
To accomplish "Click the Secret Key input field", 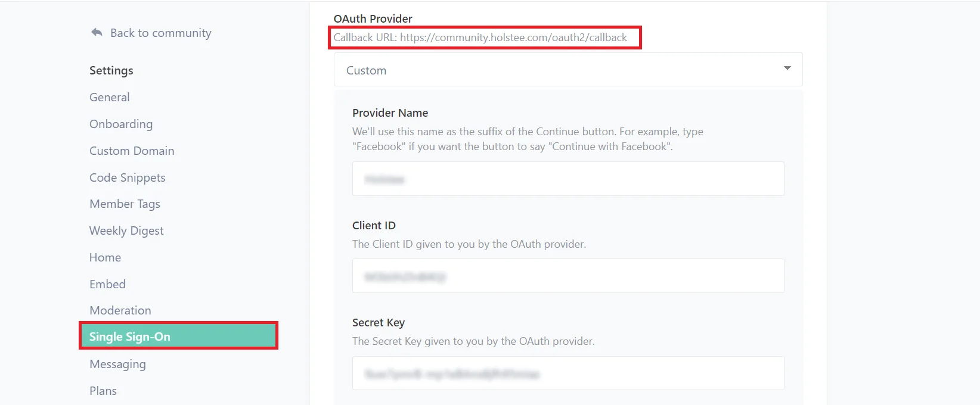I will pyautogui.click(x=566, y=373).
